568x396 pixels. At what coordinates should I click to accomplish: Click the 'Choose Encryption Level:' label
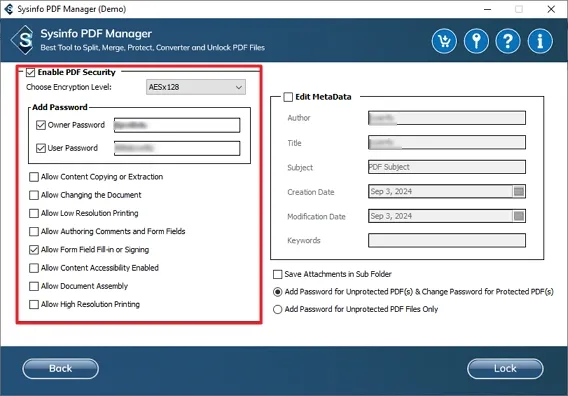click(x=69, y=87)
